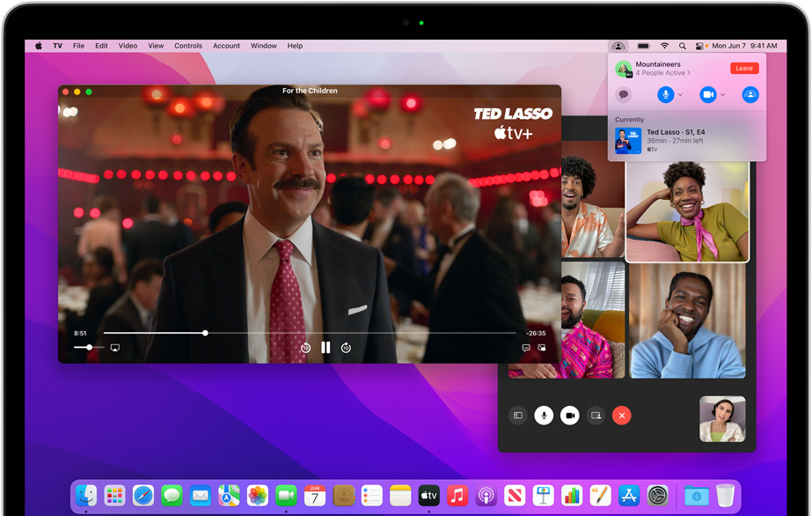
Task: Show the FaceTime sidebar
Action: pyautogui.click(x=518, y=416)
